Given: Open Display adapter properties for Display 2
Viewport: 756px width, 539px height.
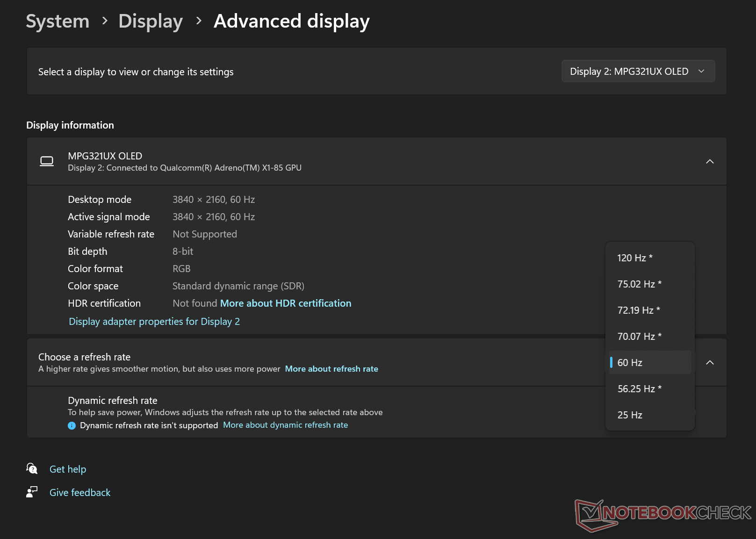Looking at the screenshot, I should 154,322.
